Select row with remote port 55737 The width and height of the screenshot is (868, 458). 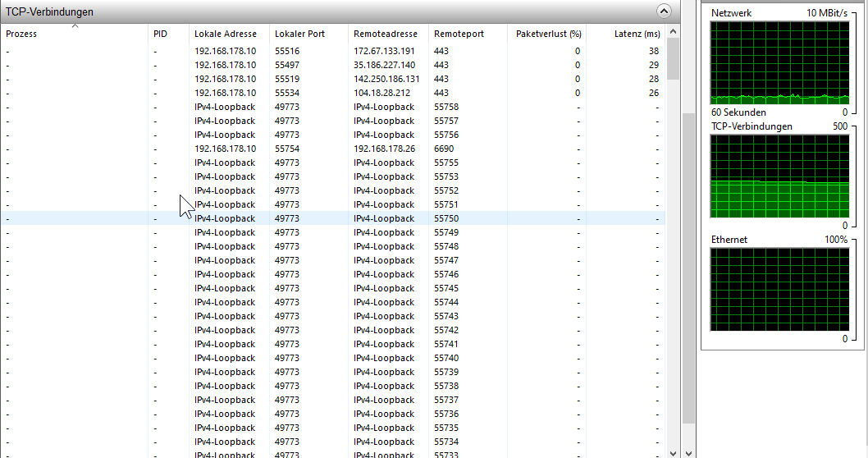pos(333,400)
